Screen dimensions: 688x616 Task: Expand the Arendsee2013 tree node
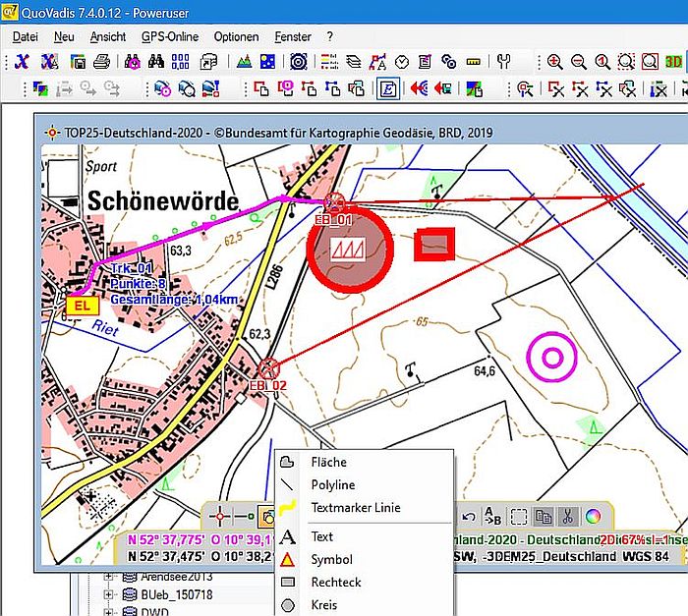[108, 576]
